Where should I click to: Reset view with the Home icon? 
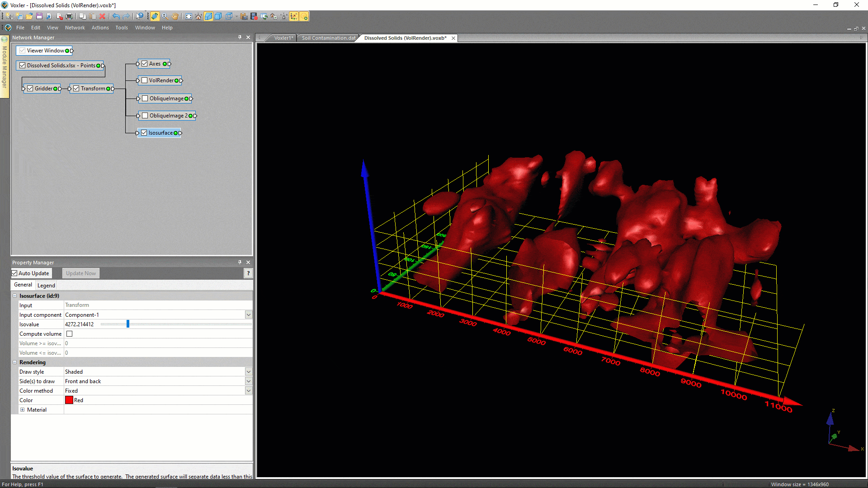coord(198,16)
